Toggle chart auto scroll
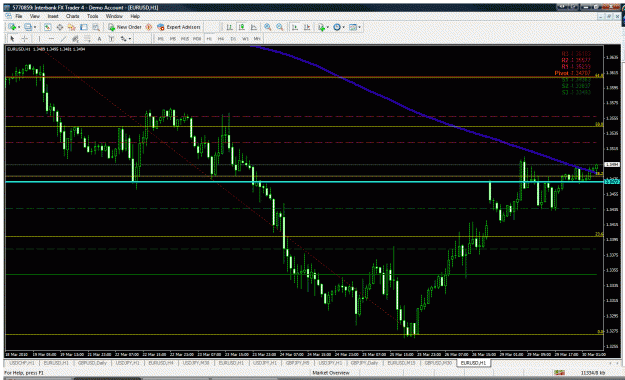 (295, 27)
